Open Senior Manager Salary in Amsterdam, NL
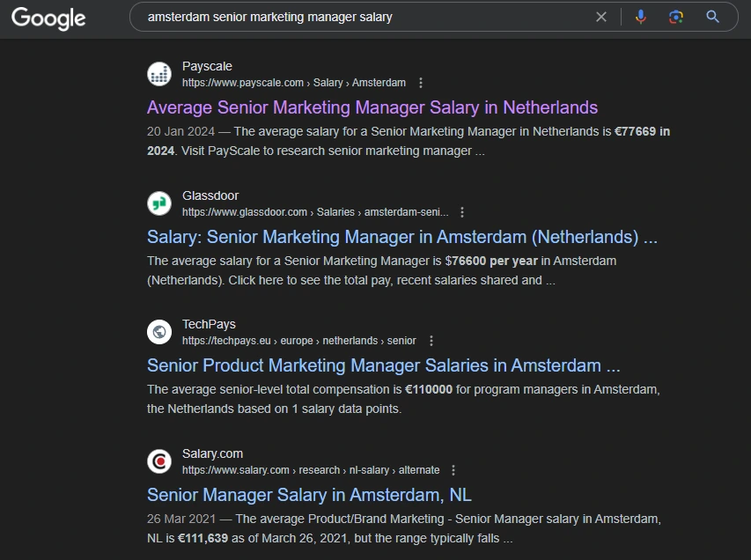The width and height of the screenshot is (751, 560). point(309,495)
